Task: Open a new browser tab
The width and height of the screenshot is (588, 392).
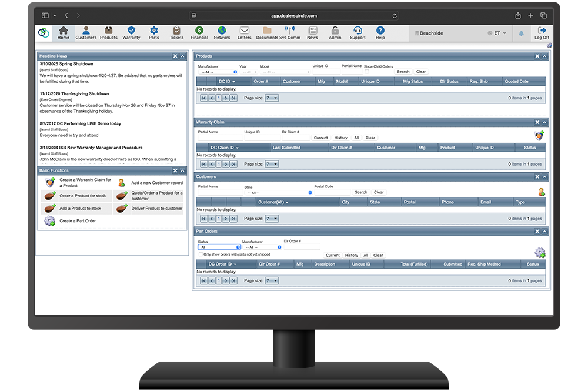Action: 530,15
